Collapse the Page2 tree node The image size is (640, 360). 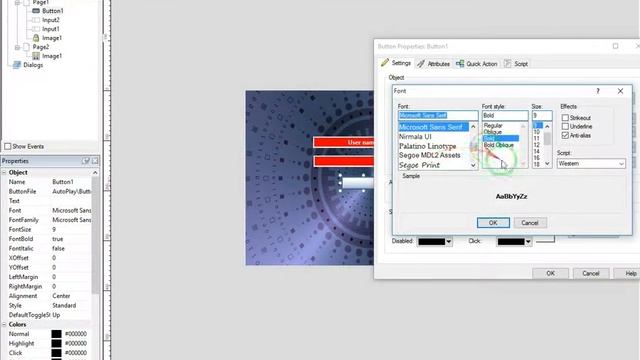(x=17, y=47)
